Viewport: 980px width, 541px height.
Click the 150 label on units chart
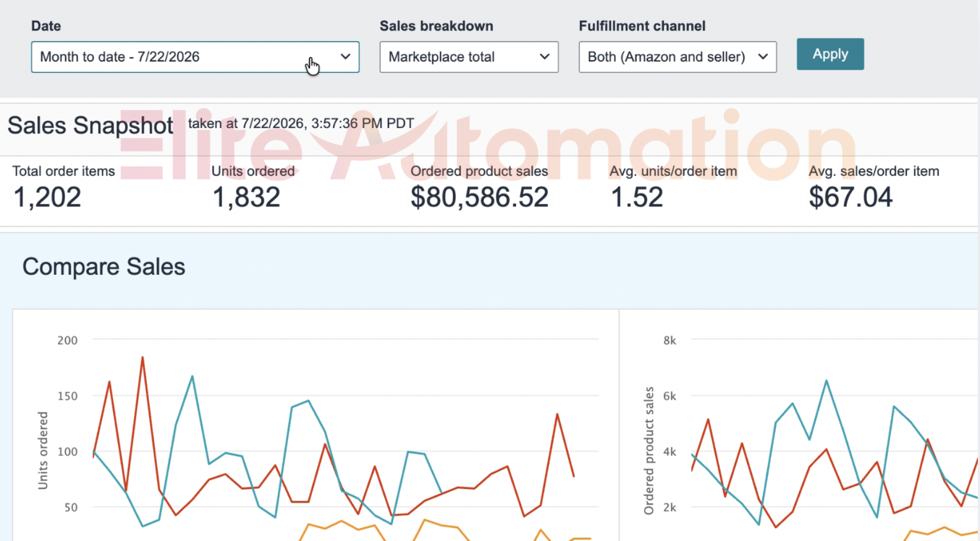(x=67, y=396)
